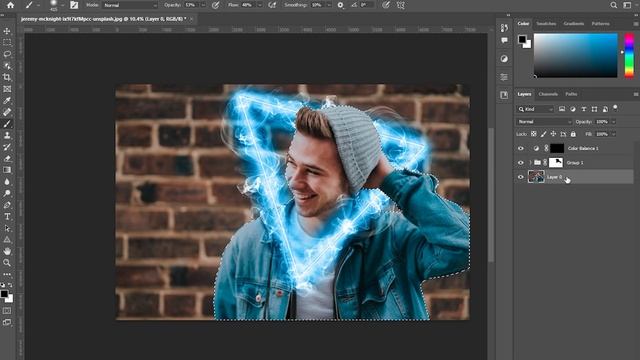
Task: Toggle pressure for opacity button
Action: pyautogui.click(x=216, y=5)
